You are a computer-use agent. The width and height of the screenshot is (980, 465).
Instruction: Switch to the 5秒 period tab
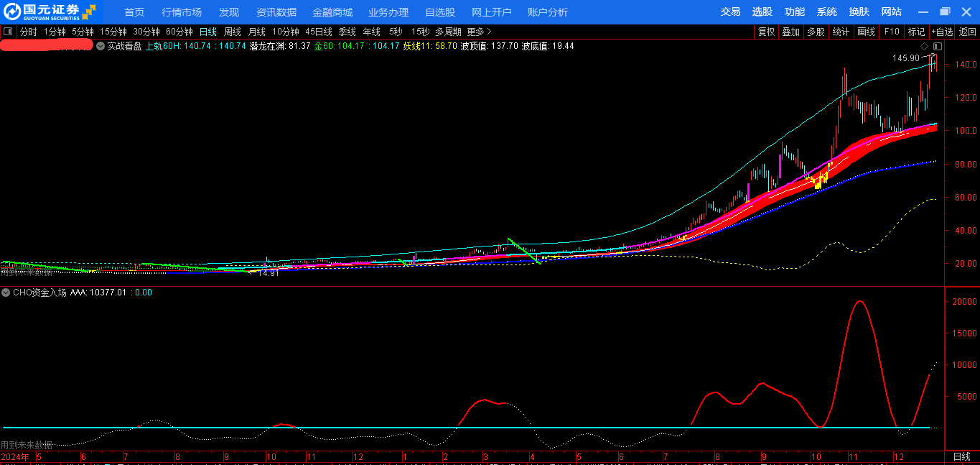point(396,32)
